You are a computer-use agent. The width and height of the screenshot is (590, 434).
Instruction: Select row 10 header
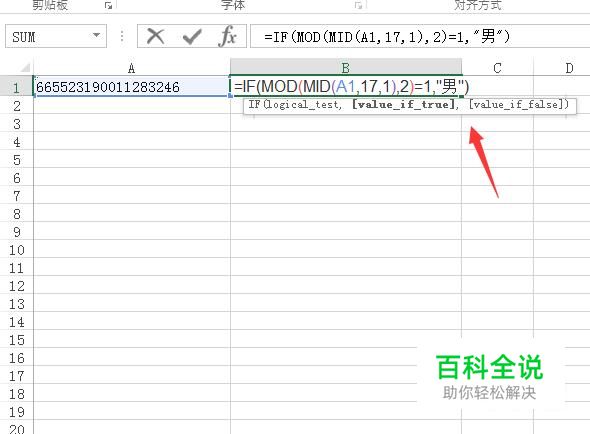pyautogui.click(x=17, y=250)
